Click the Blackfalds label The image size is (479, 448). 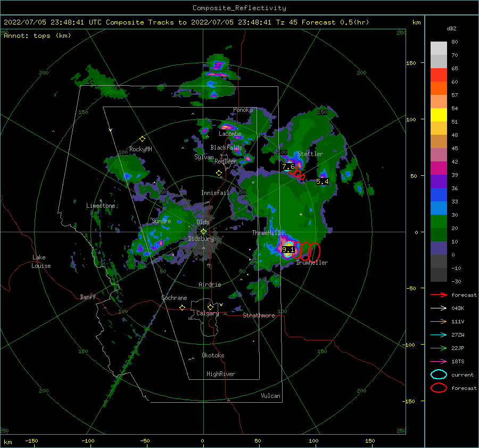coord(226,148)
